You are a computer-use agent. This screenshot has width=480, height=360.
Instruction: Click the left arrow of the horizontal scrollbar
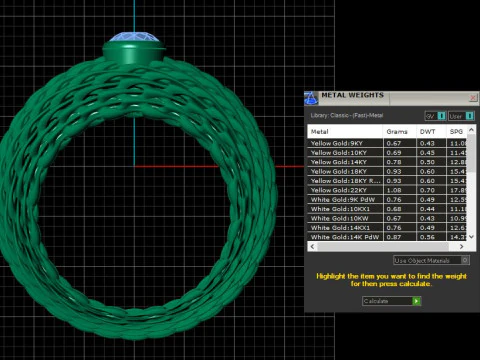312,246
